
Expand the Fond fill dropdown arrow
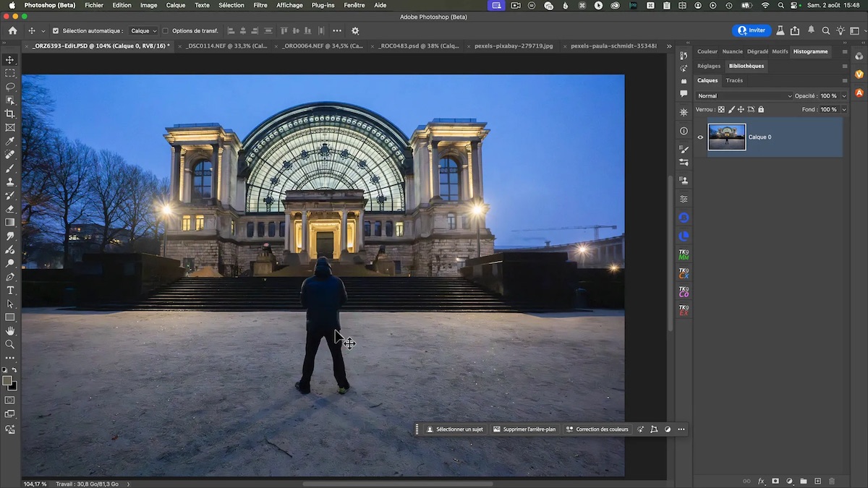843,109
